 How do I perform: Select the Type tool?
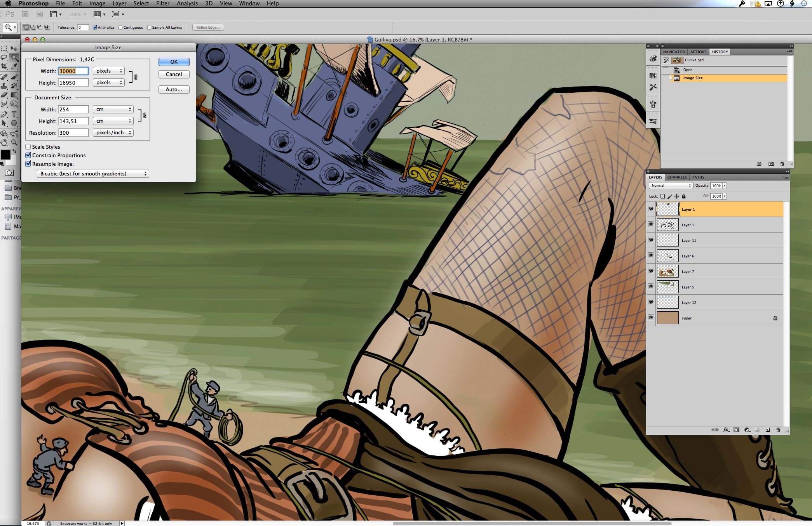tap(14, 114)
